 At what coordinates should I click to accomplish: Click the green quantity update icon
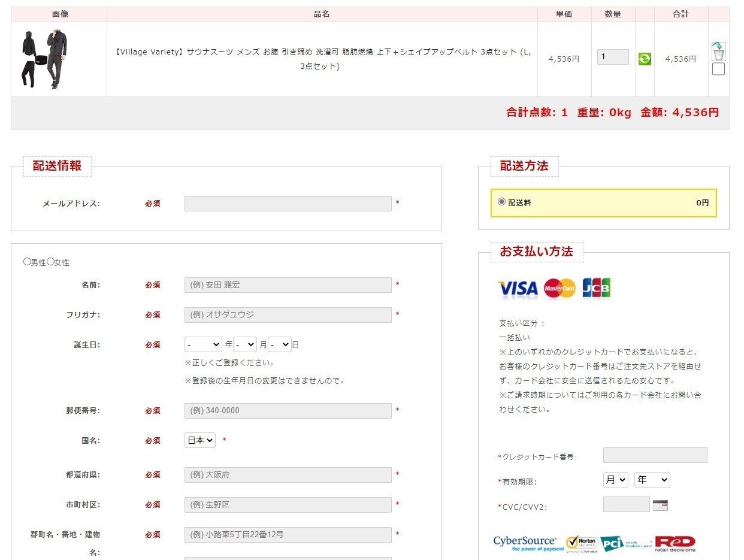click(x=644, y=59)
